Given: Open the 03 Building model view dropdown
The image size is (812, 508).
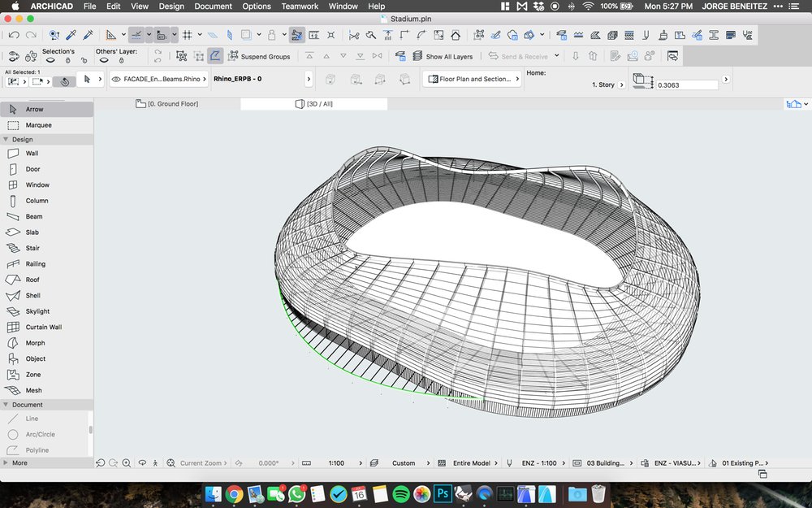Looking at the screenshot, I should (603, 463).
